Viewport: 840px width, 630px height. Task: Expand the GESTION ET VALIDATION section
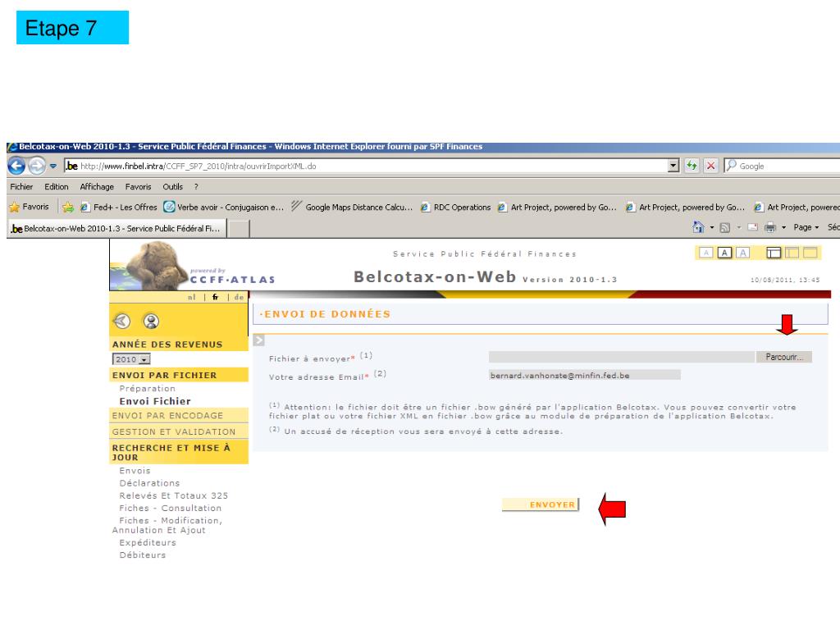tap(179, 431)
